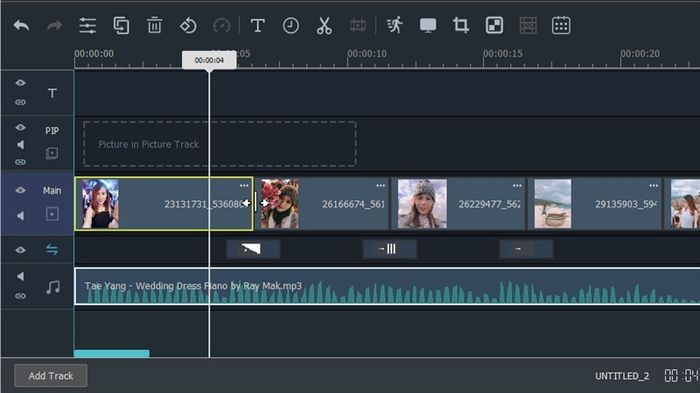The image size is (700, 393).
Task: Select the scissors Split tool
Action: [x=324, y=25]
